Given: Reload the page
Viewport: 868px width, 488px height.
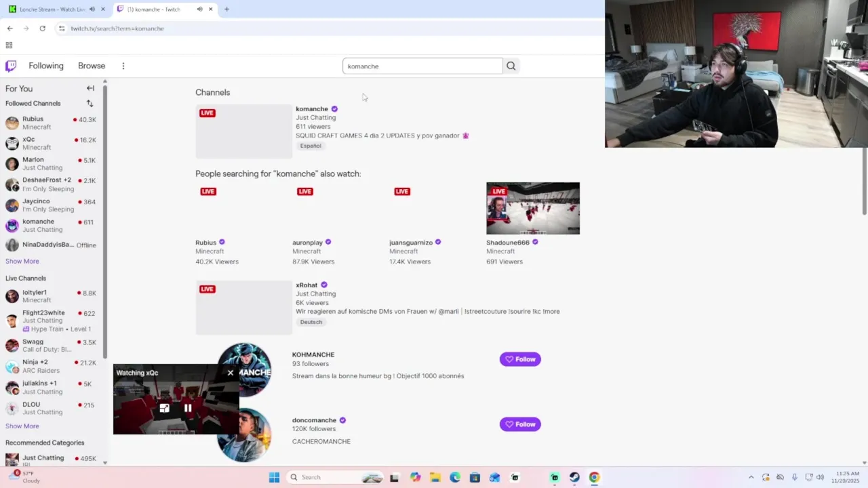Looking at the screenshot, I should click(x=42, y=28).
